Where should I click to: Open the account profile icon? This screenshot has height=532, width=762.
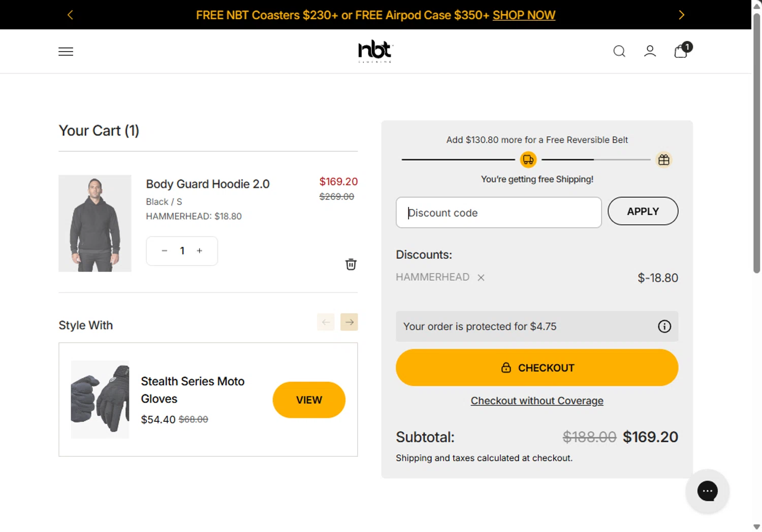click(650, 51)
